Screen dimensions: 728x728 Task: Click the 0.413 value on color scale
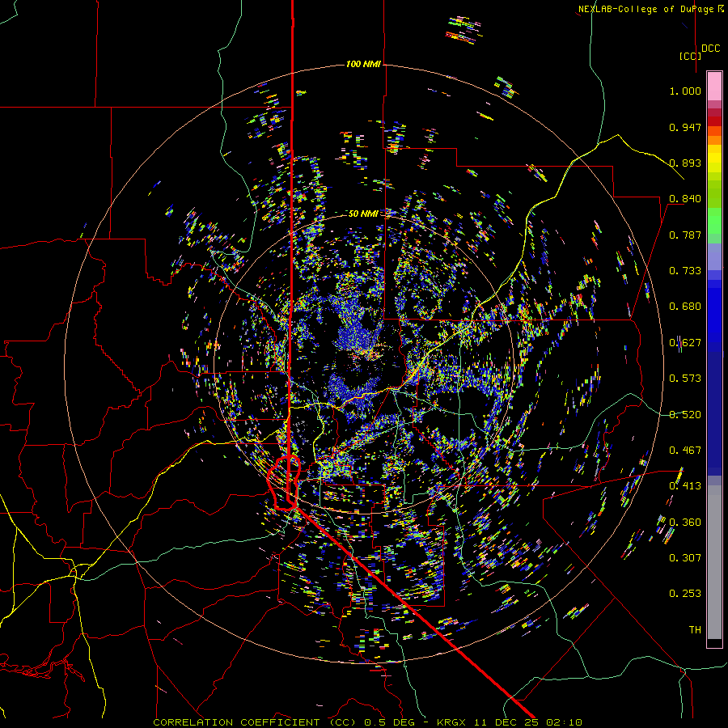(685, 486)
